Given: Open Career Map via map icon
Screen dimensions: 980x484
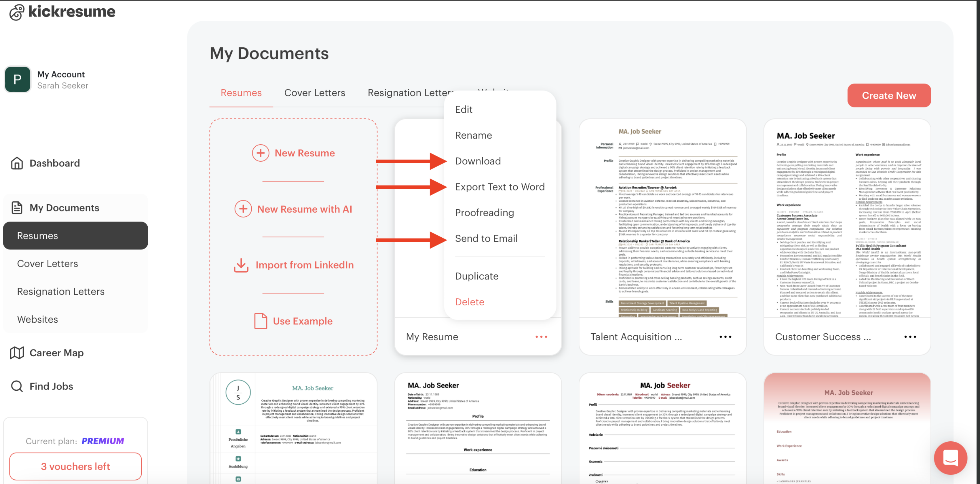Looking at the screenshot, I should coord(17,353).
